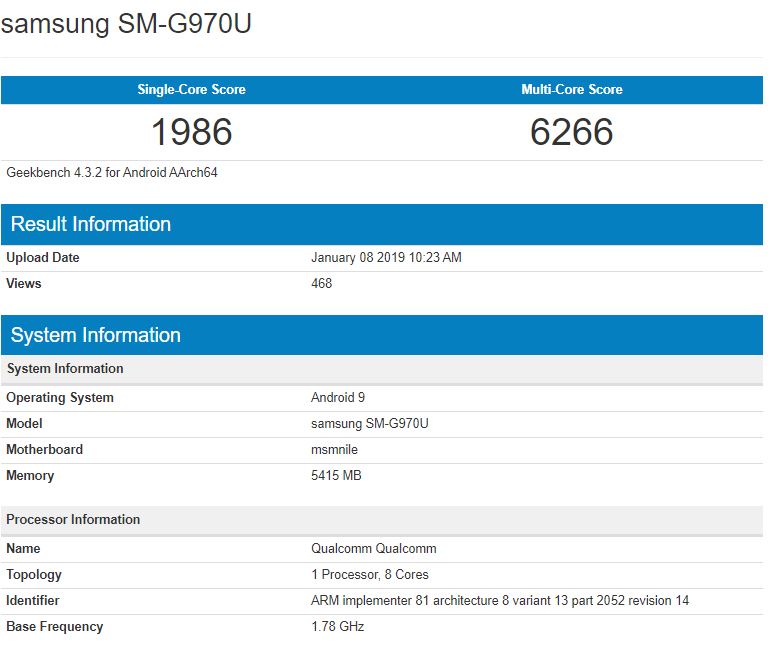
Task: Click the multi-core score value 6266
Action: coord(572,132)
